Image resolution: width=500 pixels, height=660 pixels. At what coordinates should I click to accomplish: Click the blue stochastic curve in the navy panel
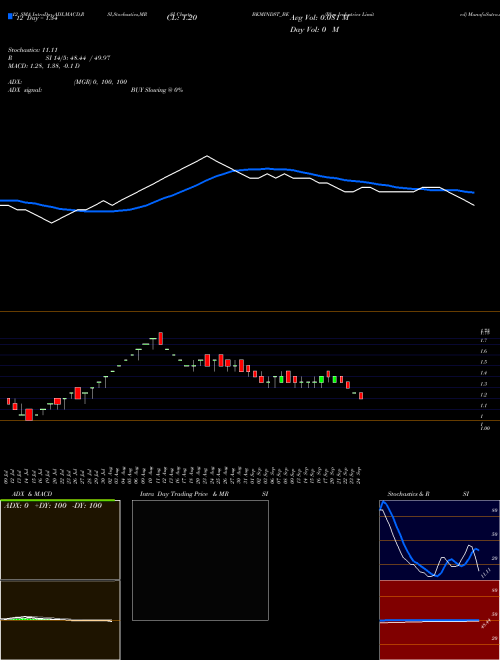tap(402, 543)
